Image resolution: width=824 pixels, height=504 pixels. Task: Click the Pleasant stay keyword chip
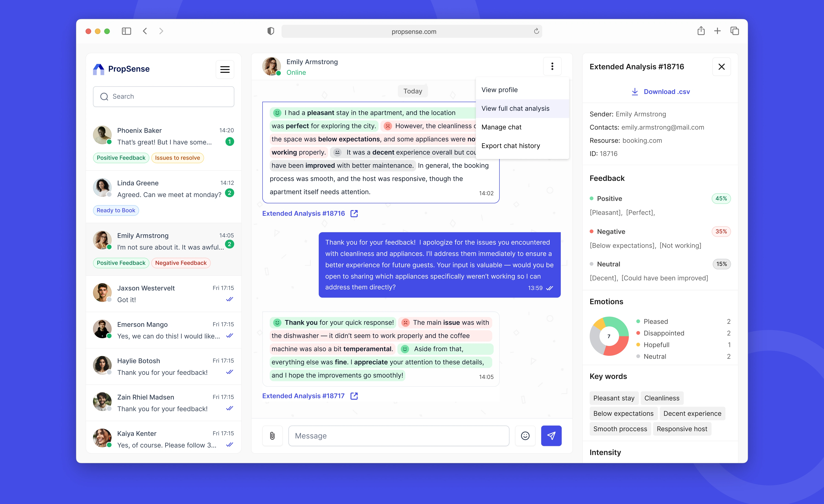pyautogui.click(x=614, y=398)
